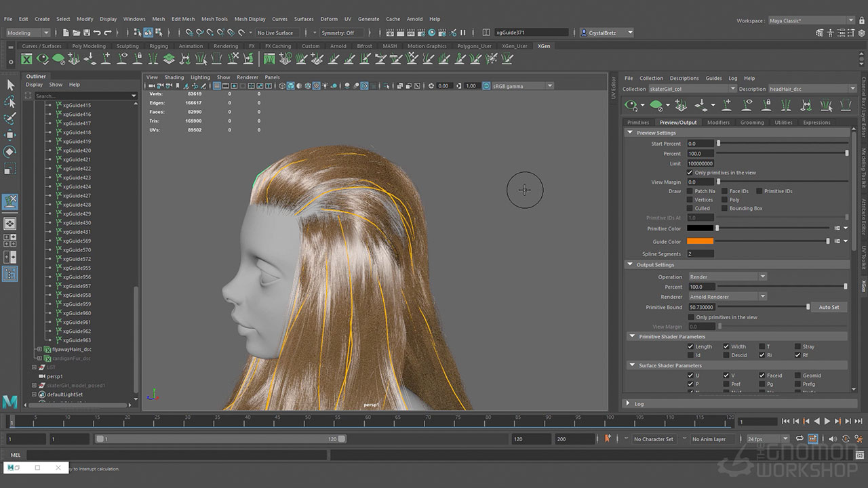Open the Renderer dropdown showing Arnold Renderer
Screen dimensions: 868x488
727,297
